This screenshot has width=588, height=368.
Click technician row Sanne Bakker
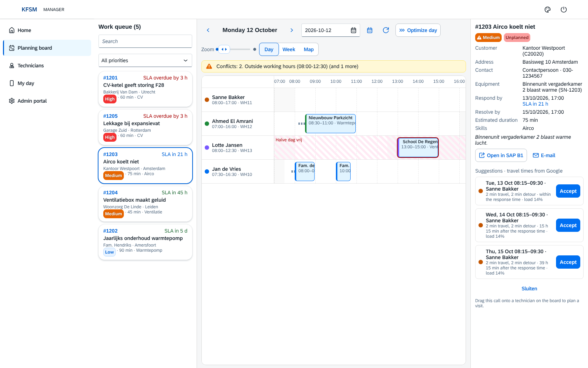click(238, 100)
